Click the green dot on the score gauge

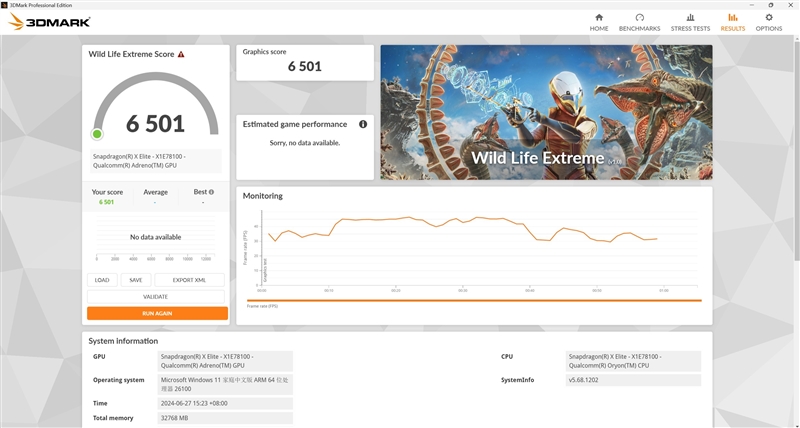coord(97,134)
